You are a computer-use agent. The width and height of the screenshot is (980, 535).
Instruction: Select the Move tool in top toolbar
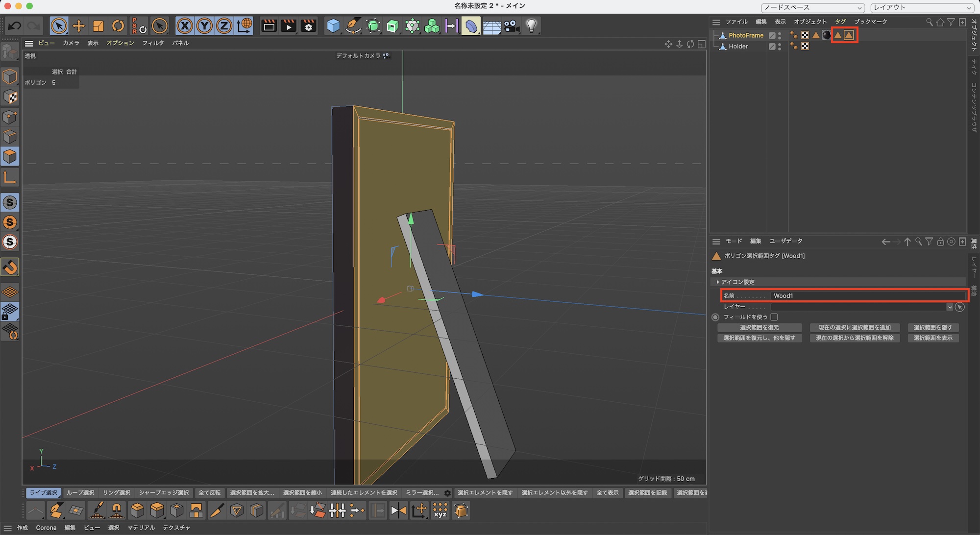(x=78, y=26)
